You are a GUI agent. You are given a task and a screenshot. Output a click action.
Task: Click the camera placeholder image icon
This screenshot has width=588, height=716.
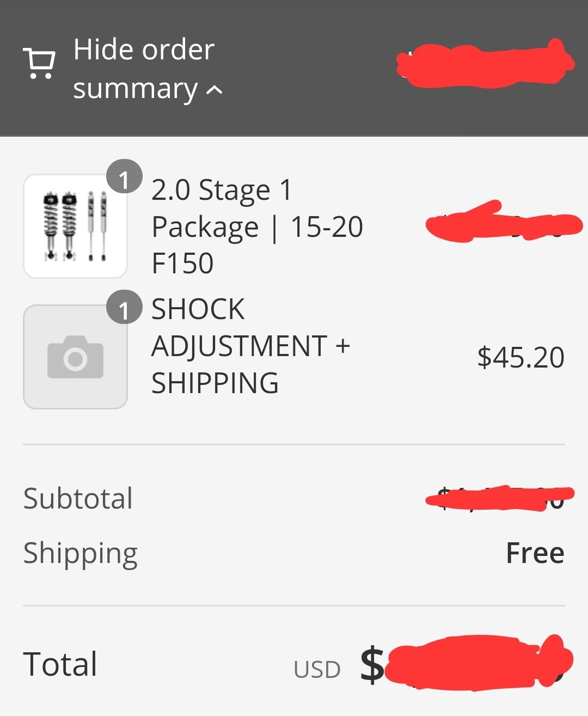[x=75, y=357]
